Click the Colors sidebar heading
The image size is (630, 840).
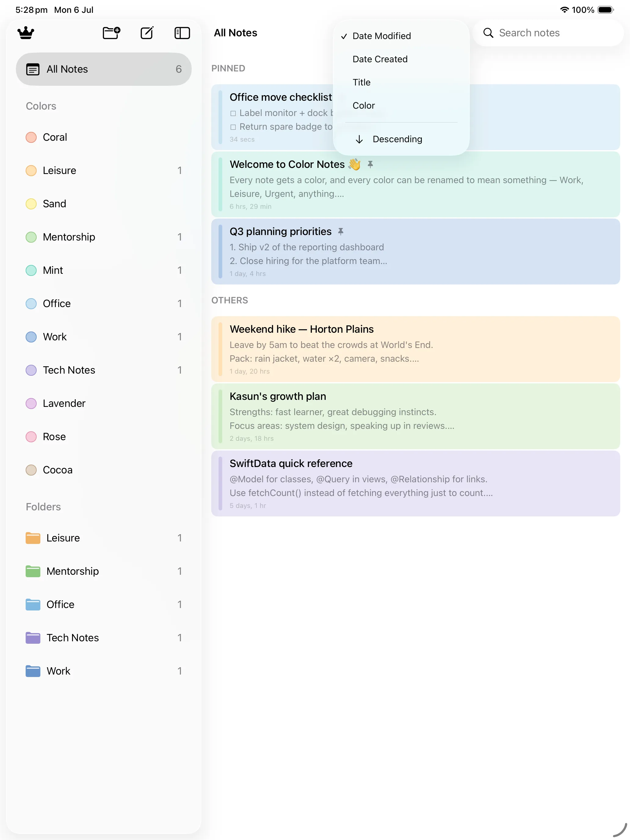click(41, 106)
